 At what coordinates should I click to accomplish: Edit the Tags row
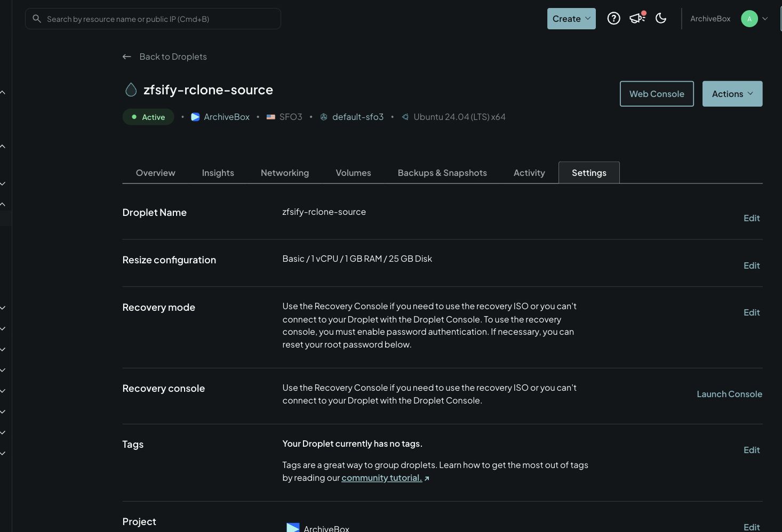(752, 450)
